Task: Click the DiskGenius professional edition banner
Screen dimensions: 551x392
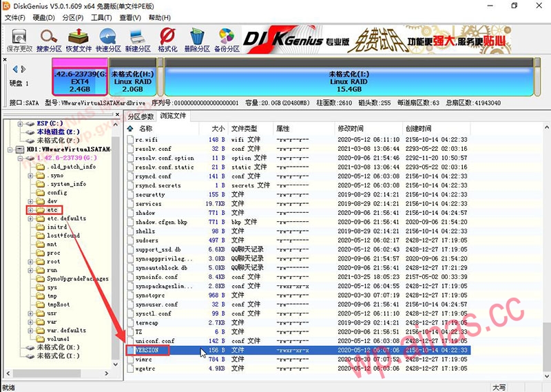Action: (x=376, y=40)
